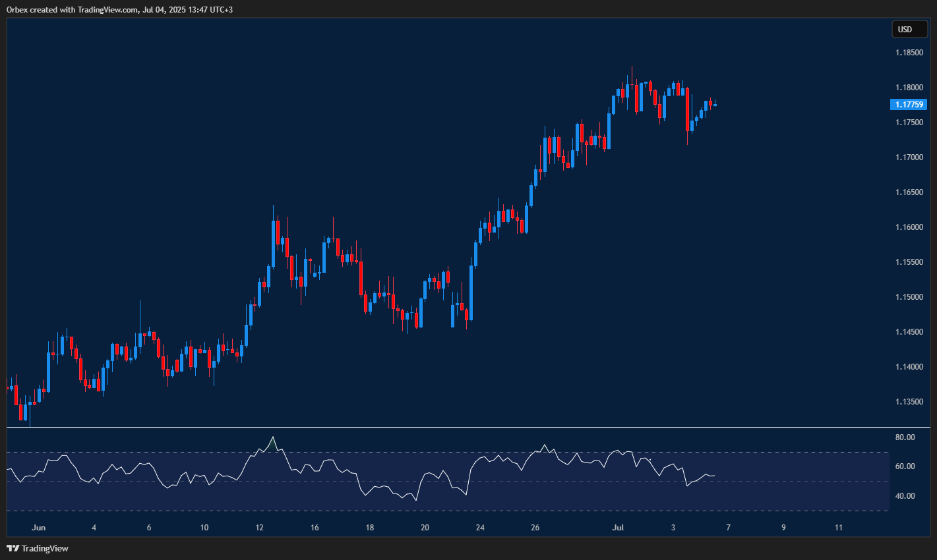The width and height of the screenshot is (937, 560).
Task: Click the highlighted 1.17759 current price label
Action: [909, 104]
